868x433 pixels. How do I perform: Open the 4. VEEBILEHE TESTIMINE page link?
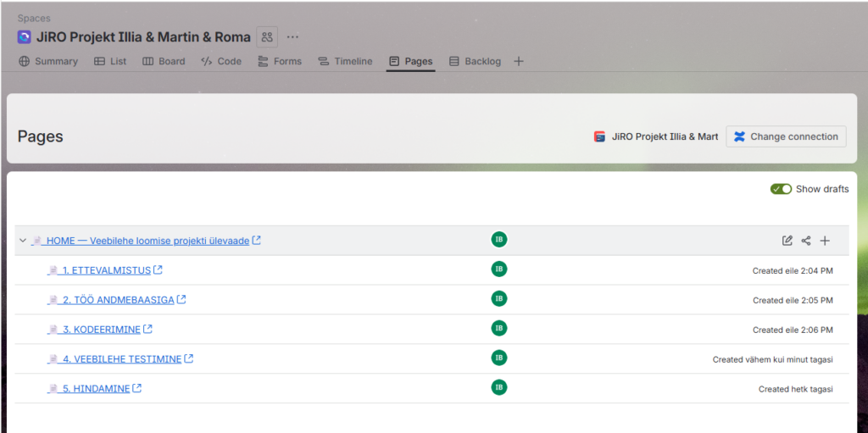pos(121,359)
